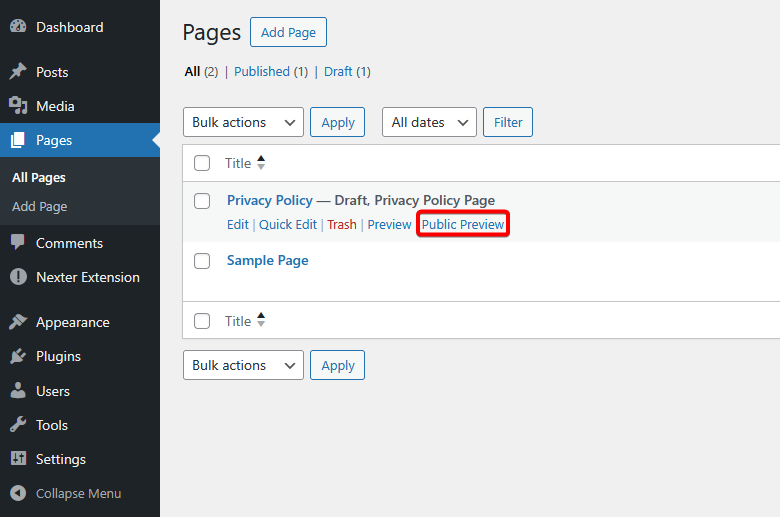Click the Dashboard gauge icon
The height and width of the screenshot is (517, 780).
coord(18,27)
